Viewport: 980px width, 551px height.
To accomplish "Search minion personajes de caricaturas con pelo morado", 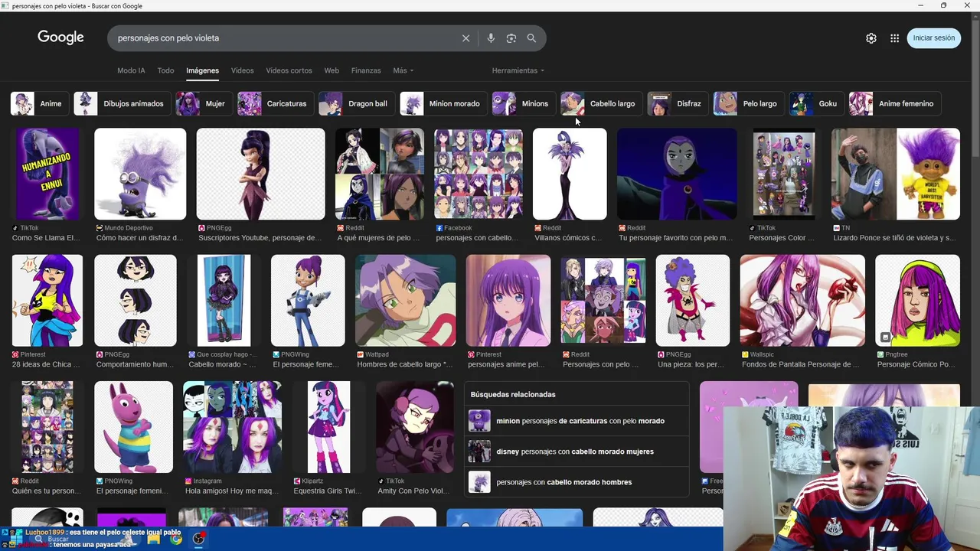I will click(577, 421).
